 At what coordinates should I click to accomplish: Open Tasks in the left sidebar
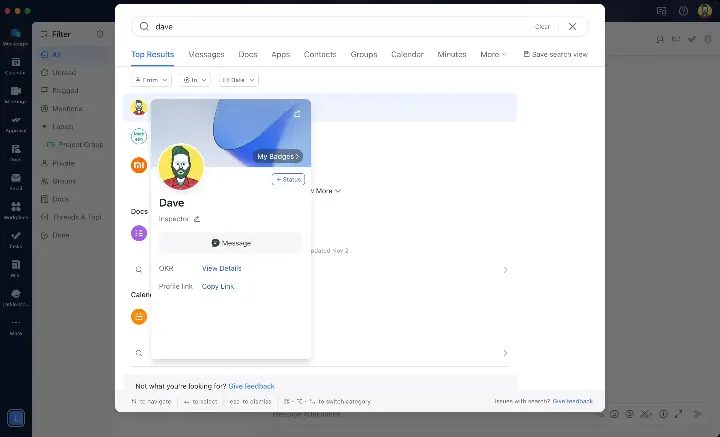pos(15,240)
